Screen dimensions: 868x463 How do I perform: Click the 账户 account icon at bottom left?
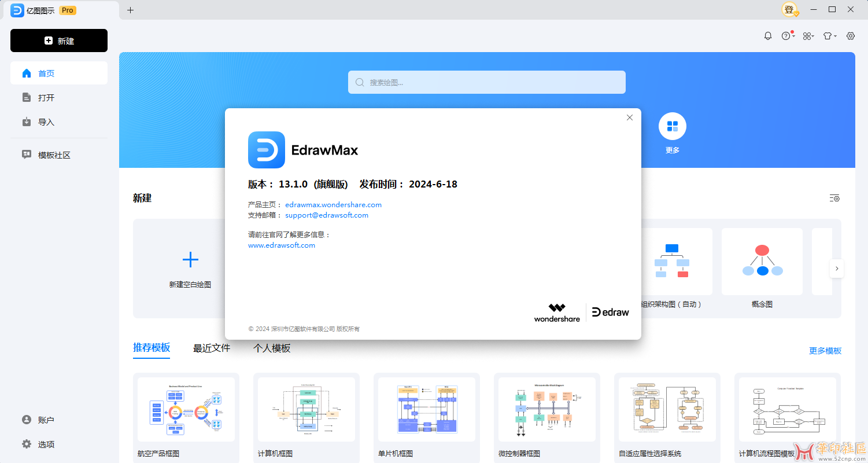[27, 420]
